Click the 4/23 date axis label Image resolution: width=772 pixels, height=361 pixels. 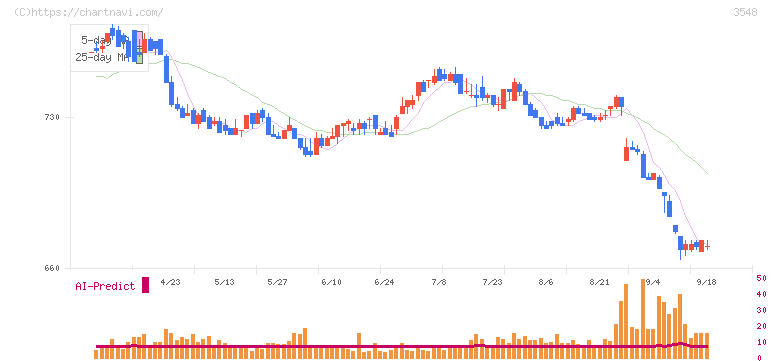(170, 282)
